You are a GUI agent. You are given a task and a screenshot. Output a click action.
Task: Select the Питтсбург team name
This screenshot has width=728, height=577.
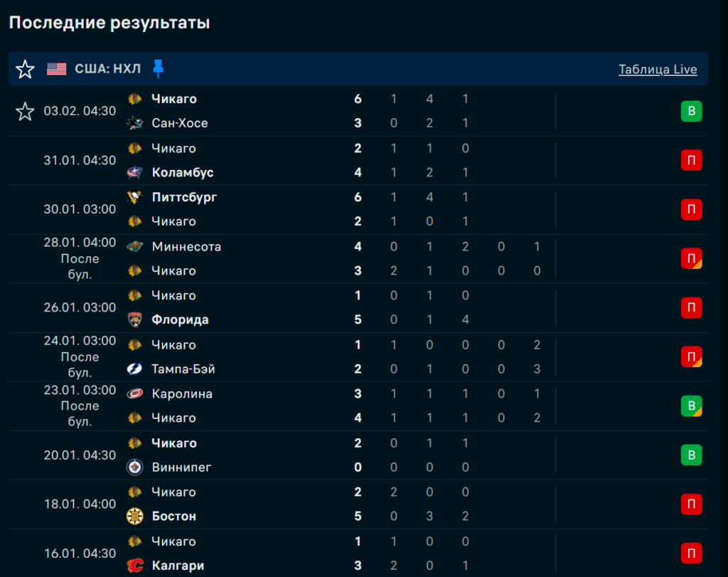pyautogui.click(x=184, y=197)
